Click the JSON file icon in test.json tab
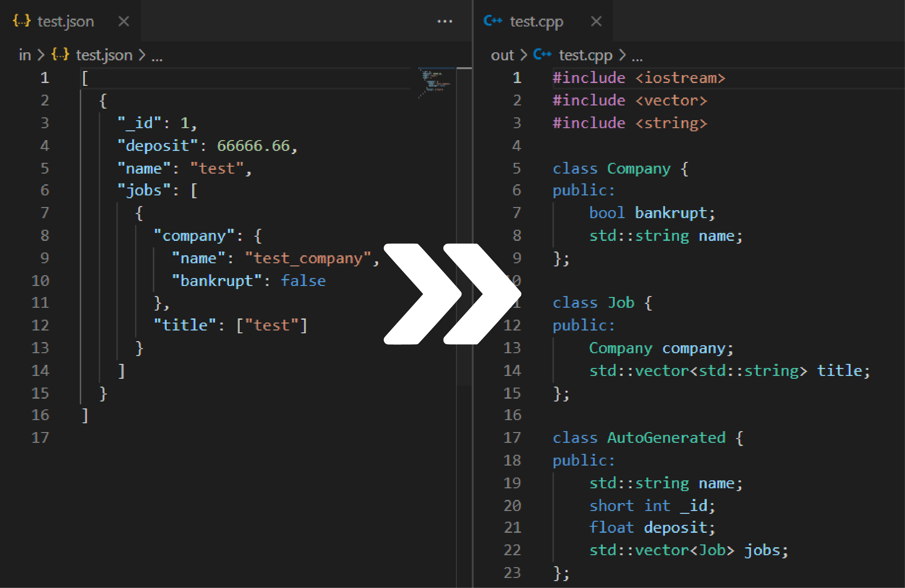Screen dimensions: 905x588 [21, 21]
